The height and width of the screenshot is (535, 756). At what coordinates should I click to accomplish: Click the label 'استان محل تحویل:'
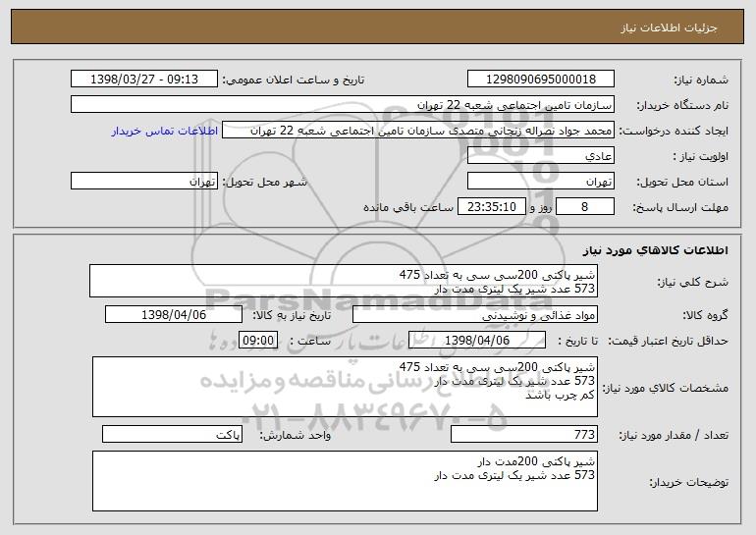tap(682, 182)
